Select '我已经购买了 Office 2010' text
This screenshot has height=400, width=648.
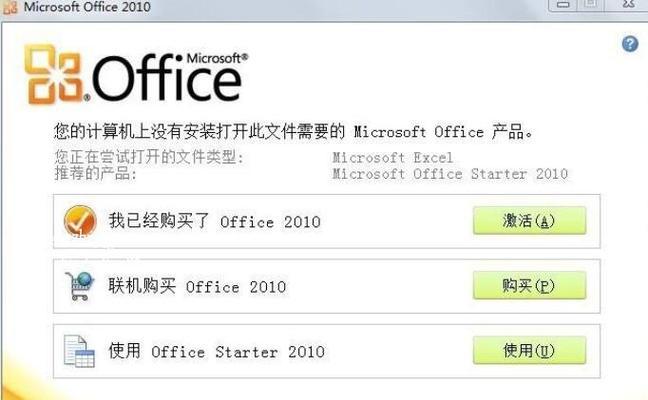pyautogui.click(x=215, y=221)
